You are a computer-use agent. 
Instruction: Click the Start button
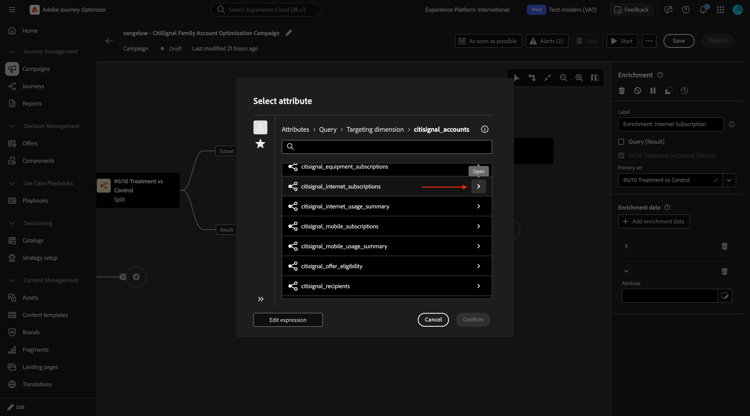point(622,41)
